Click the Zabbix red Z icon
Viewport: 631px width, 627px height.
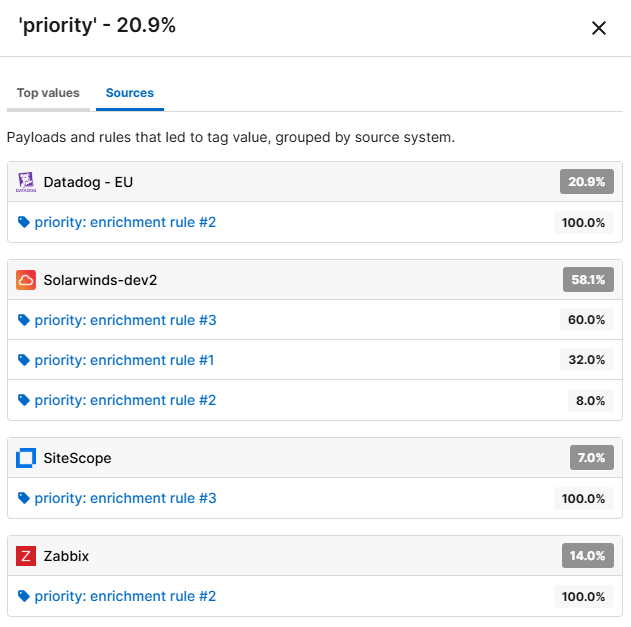click(x=27, y=556)
